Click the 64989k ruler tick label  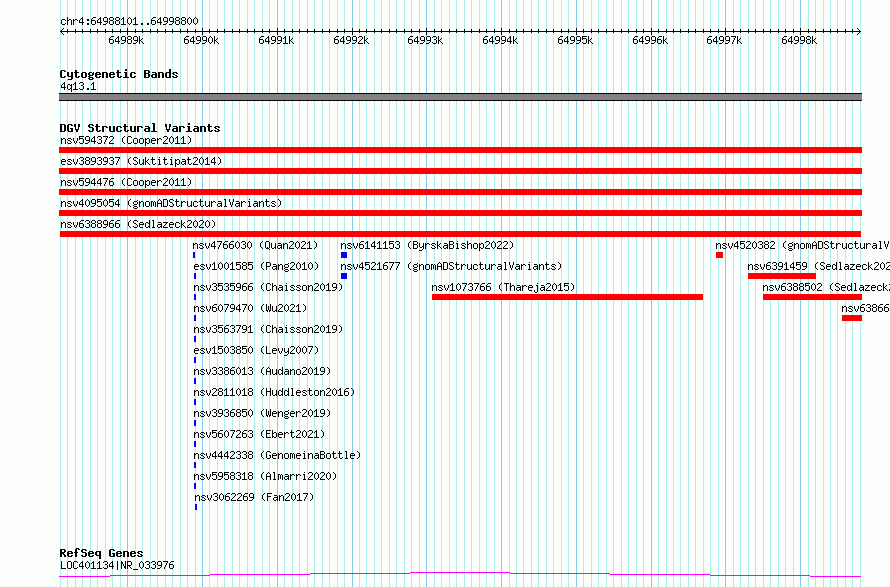pyautogui.click(x=126, y=41)
